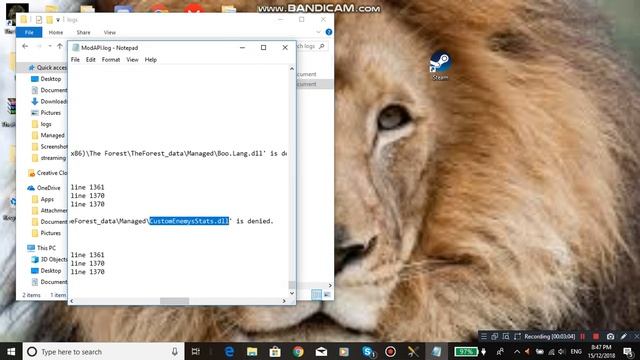Open Apps folder under OneDrive
Screen dimensions: 640x360
click(43, 199)
